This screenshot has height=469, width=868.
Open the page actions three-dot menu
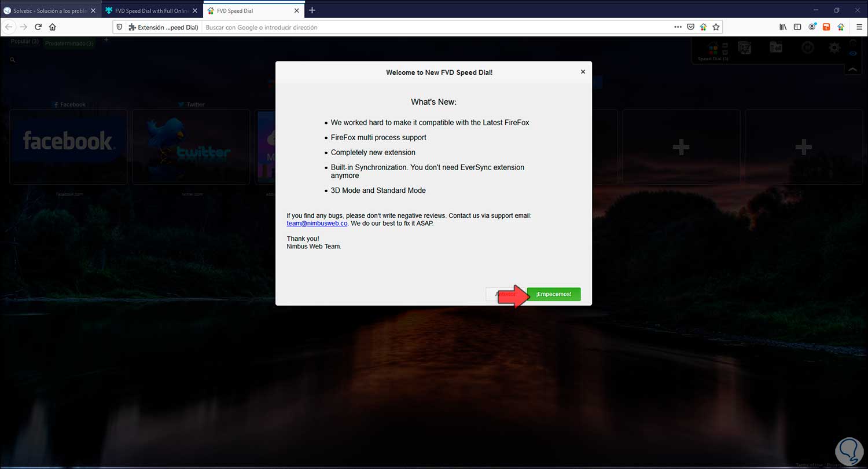click(678, 27)
